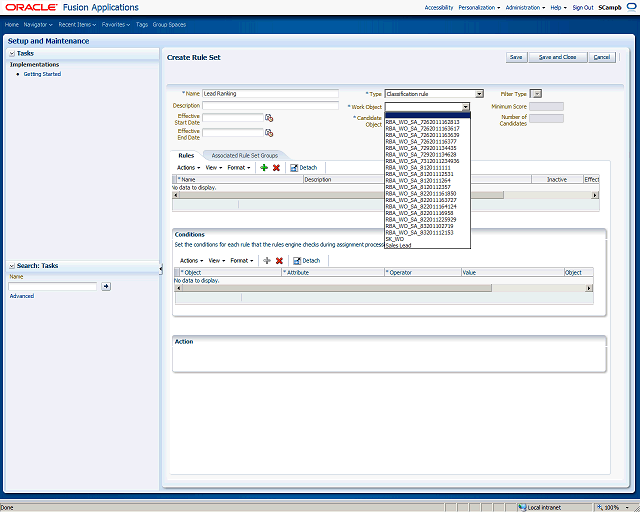
Task: Open the zoom level 100% control
Action: click(615, 507)
